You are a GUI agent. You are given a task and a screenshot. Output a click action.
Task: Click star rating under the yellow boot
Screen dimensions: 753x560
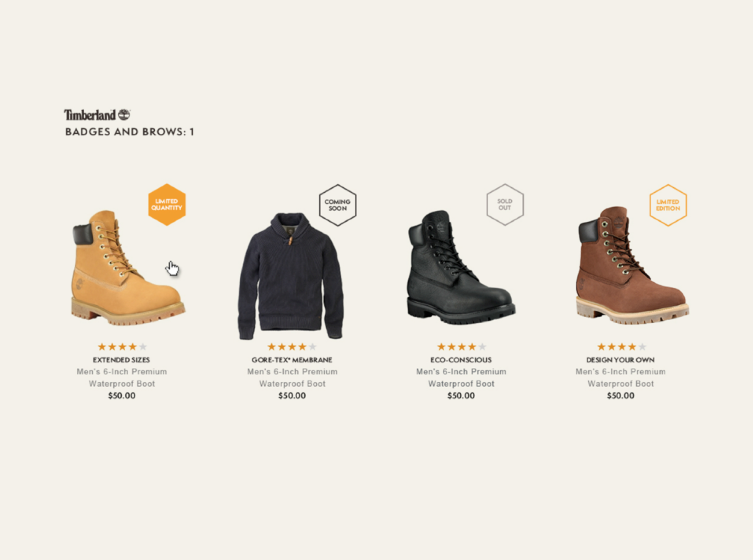coord(122,347)
